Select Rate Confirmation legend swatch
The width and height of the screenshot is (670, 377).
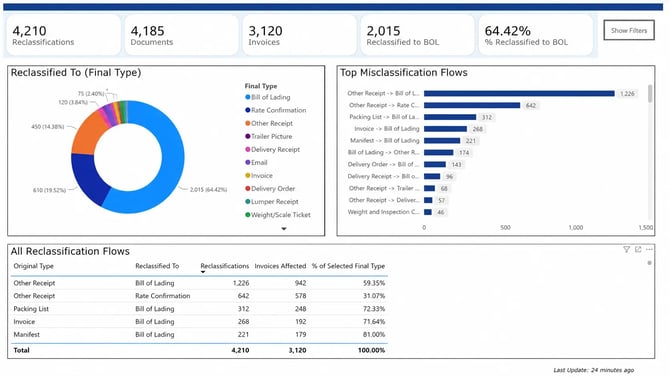(247, 110)
